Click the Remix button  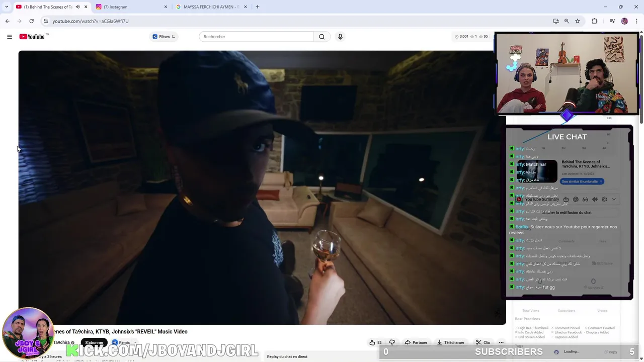121,342
